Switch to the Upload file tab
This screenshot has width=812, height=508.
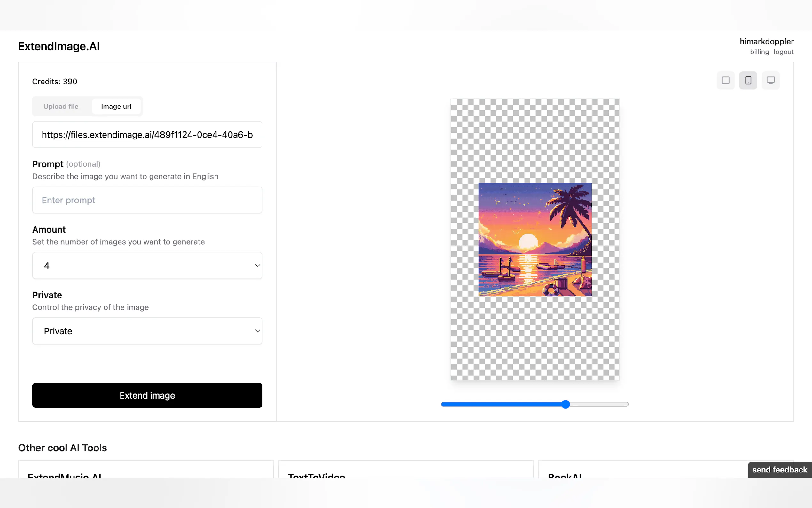click(x=61, y=106)
